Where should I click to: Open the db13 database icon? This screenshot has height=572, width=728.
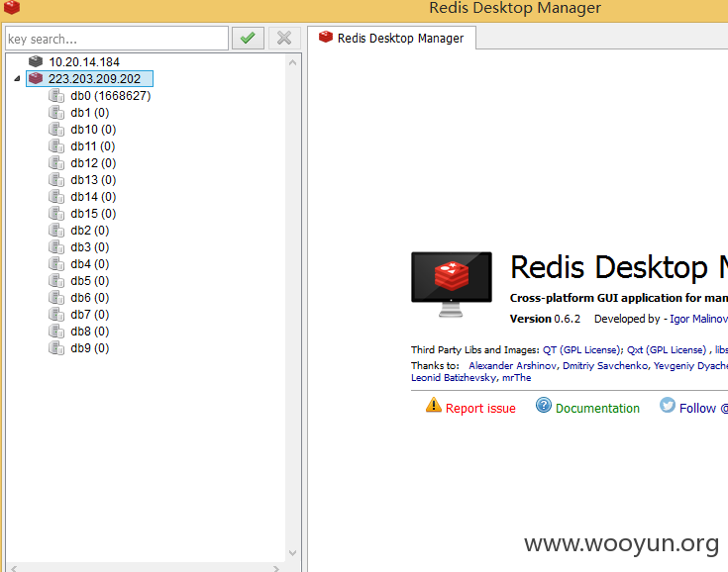[x=56, y=179]
